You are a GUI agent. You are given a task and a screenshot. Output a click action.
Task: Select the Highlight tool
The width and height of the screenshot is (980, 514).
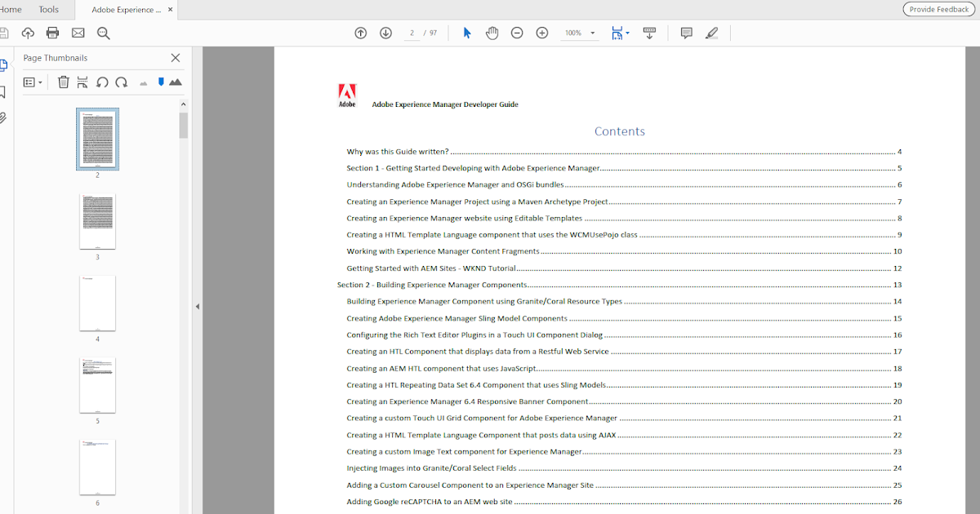(x=711, y=33)
